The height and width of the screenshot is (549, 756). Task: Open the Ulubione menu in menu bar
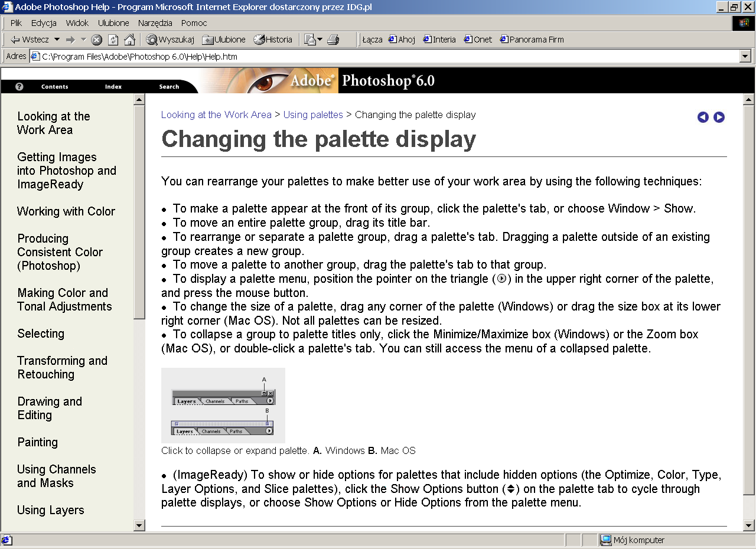click(x=113, y=23)
